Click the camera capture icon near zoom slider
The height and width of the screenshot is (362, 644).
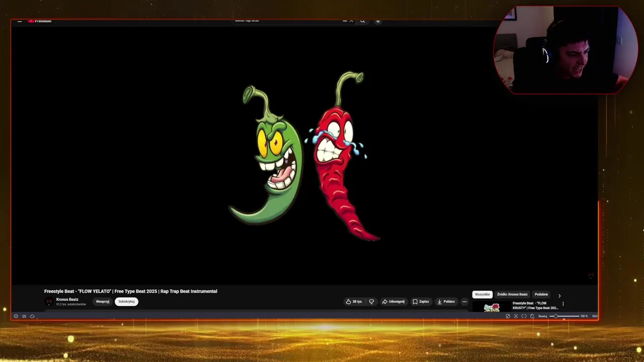click(x=516, y=316)
